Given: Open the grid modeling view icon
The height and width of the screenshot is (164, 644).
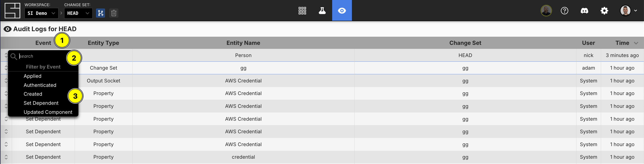Looking at the screenshot, I should click(x=302, y=10).
